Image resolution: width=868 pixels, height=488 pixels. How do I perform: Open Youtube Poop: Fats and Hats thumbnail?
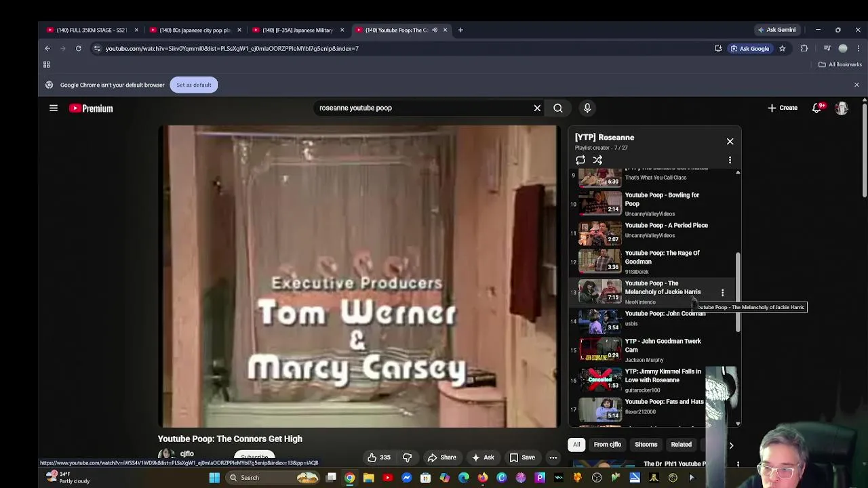[x=599, y=409]
